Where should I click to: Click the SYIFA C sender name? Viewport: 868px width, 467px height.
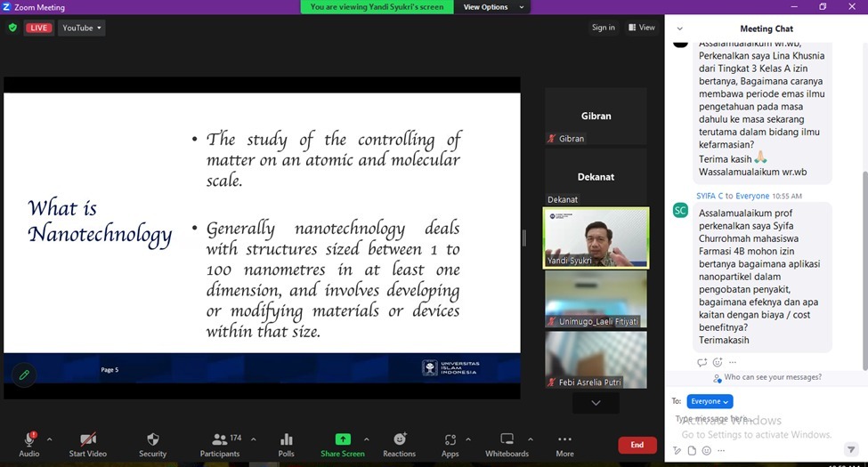(x=710, y=196)
